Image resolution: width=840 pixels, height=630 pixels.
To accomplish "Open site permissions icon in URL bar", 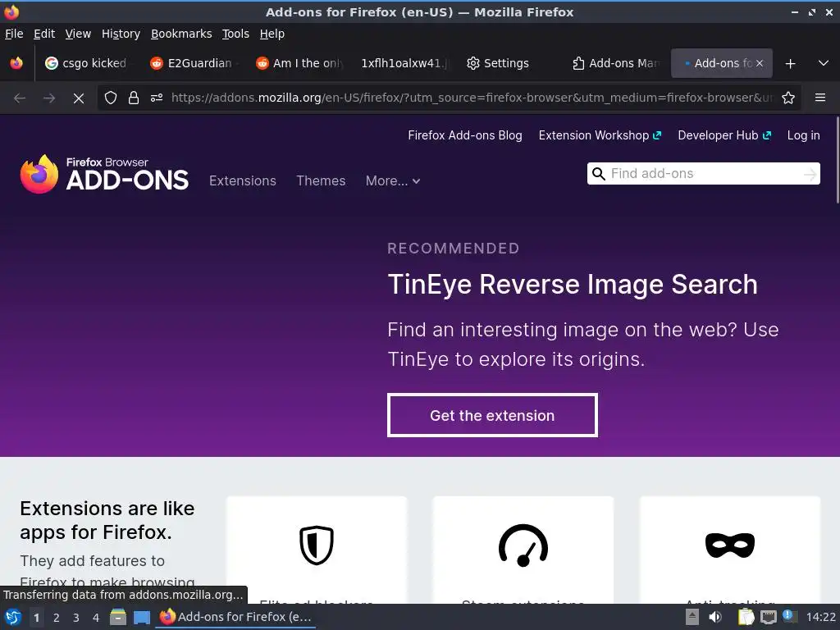I will 157,98.
